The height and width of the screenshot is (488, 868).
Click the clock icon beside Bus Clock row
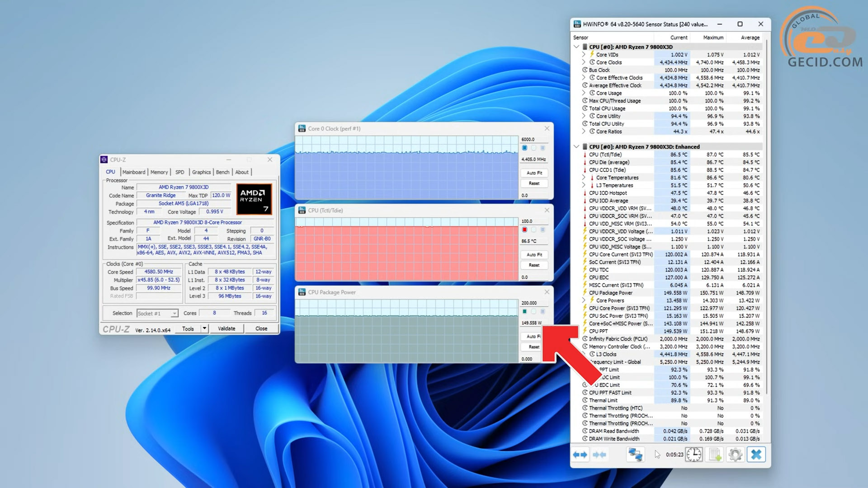click(585, 70)
